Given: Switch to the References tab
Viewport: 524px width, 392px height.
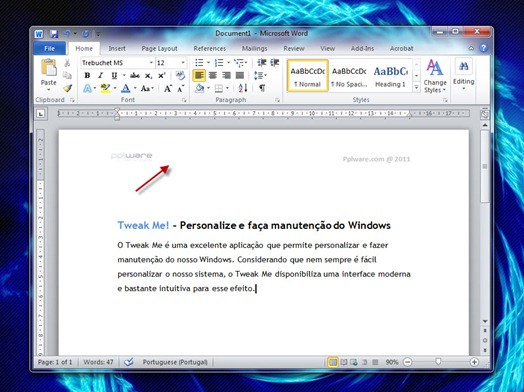Looking at the screenshot, I should click(x=210, y=48).
